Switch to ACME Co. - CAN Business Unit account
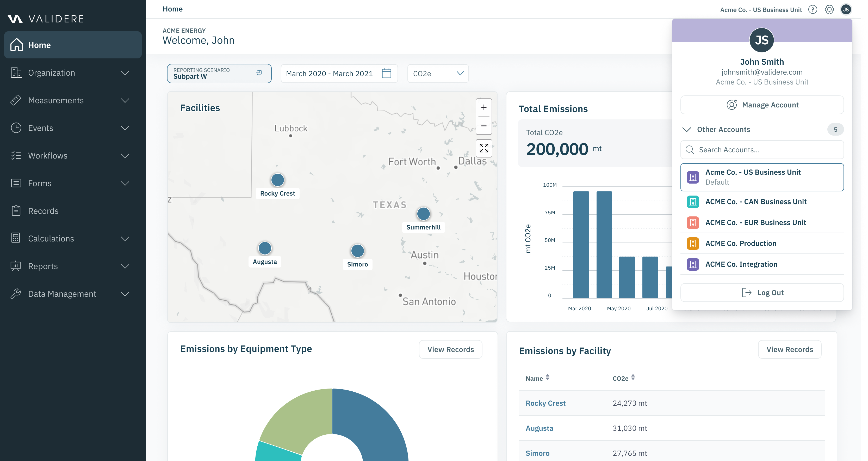 [x=762, y=202]
